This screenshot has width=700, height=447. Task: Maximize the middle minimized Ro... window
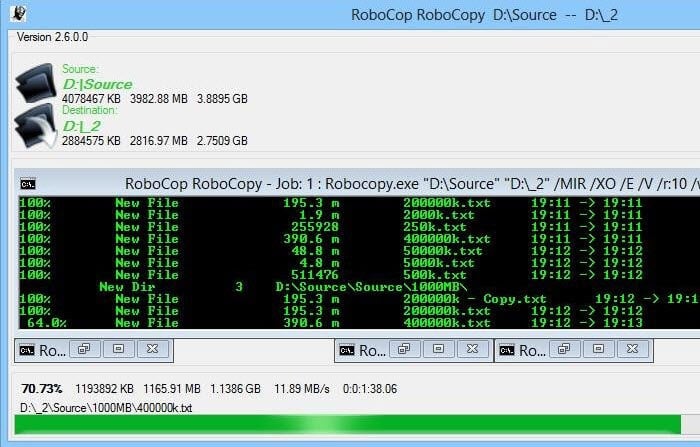(438, 349)
